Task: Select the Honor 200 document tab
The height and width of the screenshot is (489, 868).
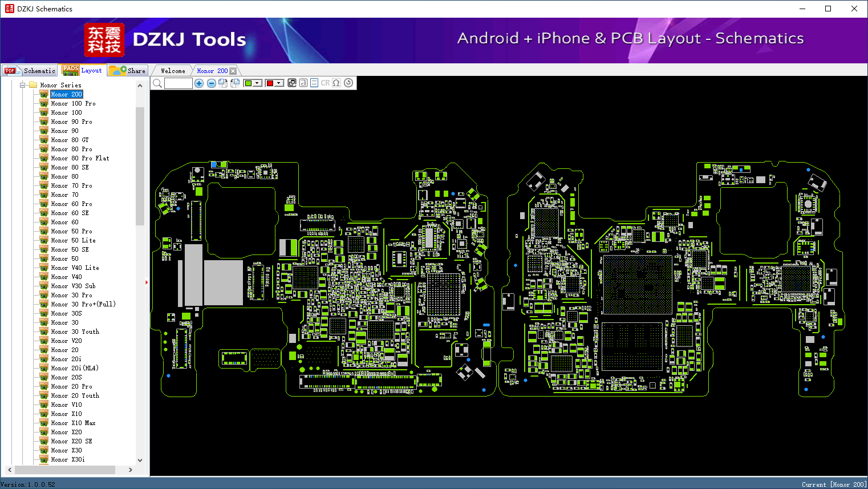Action: tap(212, 71)
